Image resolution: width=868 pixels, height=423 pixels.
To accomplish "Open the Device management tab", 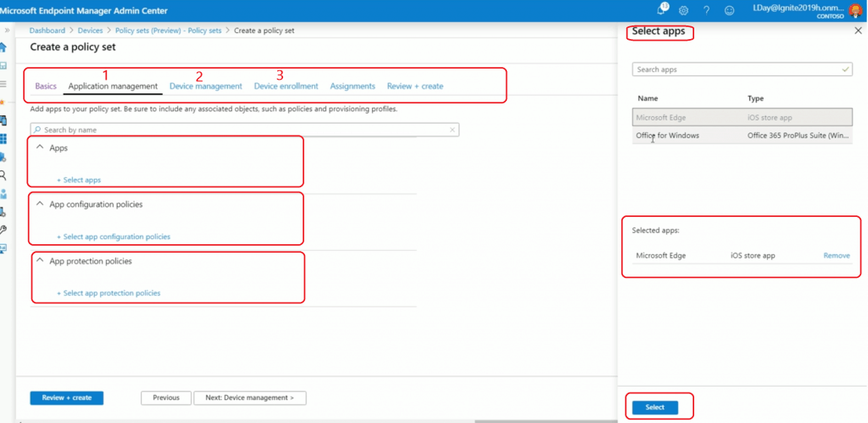I will (x=206, y=86).
